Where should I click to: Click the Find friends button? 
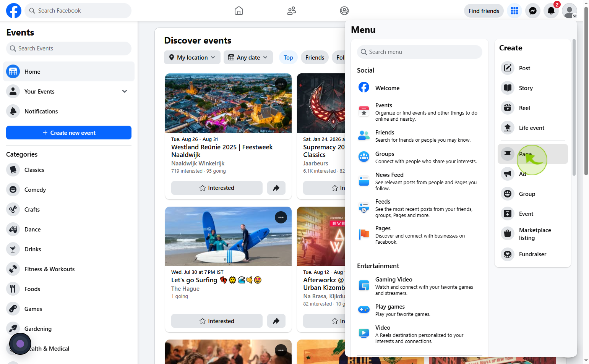484,11
